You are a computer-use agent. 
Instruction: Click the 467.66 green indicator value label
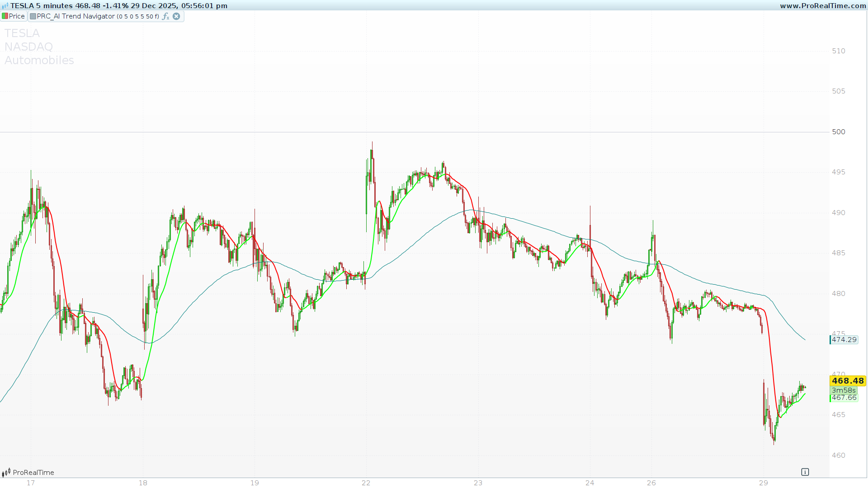844,398
